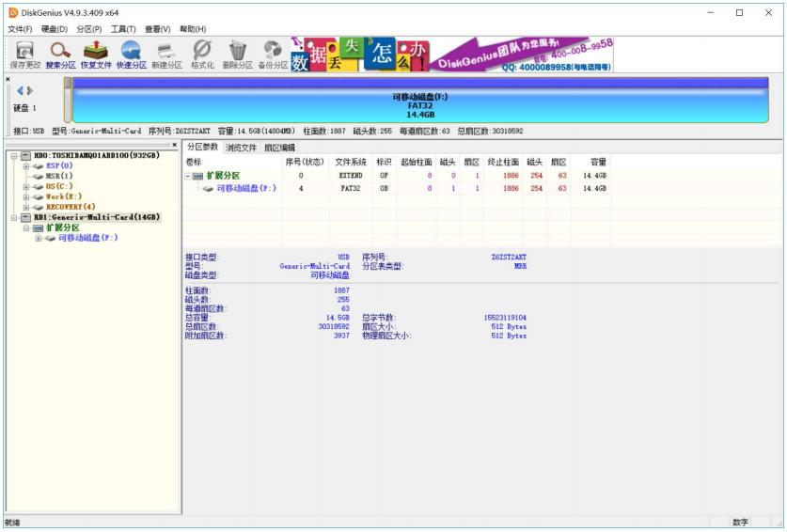This screenshot has height=532, width=787.
Task: Click the EXTEND file system cell
Action: (351, 176)
